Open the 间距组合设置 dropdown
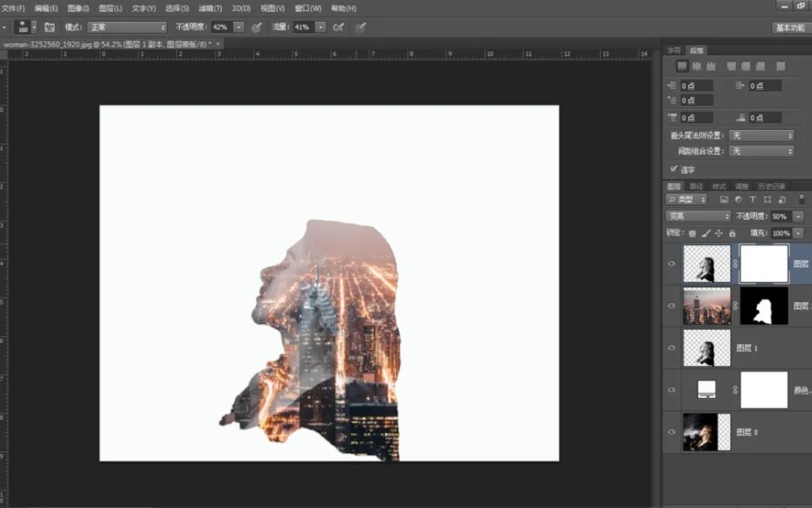This screenshot has height=508, width=812. pyautogui.click(x=761, y=151)
